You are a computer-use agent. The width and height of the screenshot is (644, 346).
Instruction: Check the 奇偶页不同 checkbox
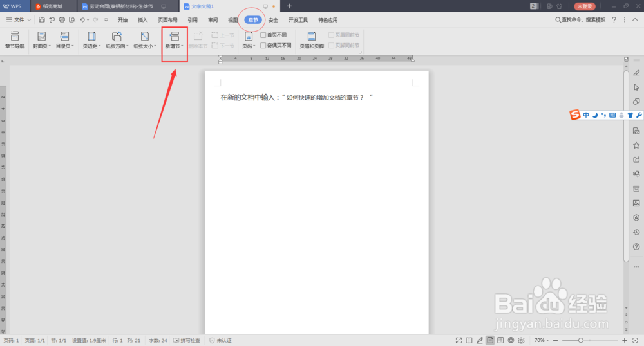263,46
